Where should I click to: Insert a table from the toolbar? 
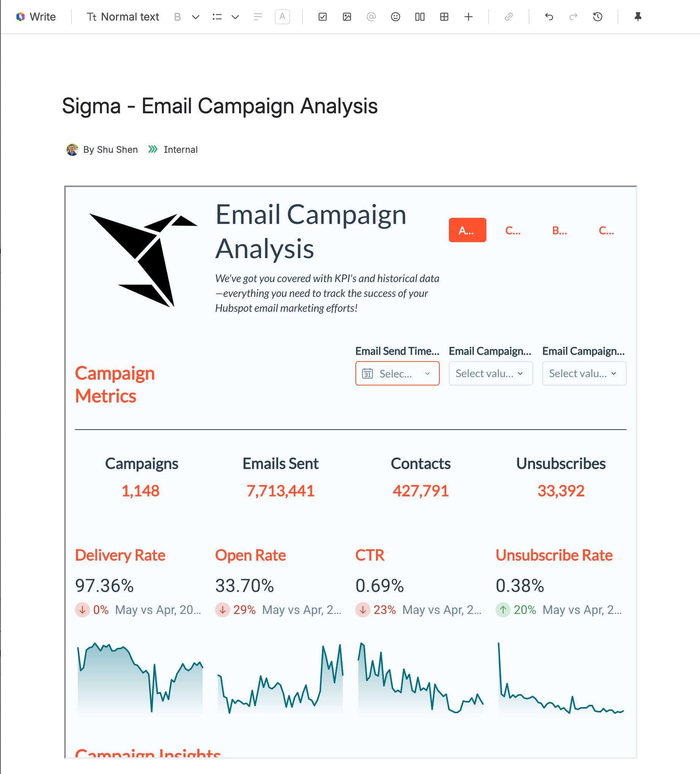point(444,17)
